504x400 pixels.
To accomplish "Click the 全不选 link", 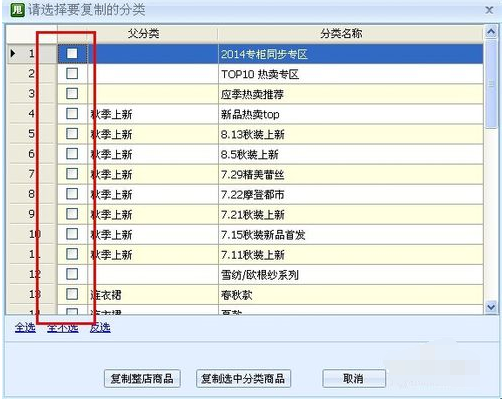I will [x=63, y=328].
